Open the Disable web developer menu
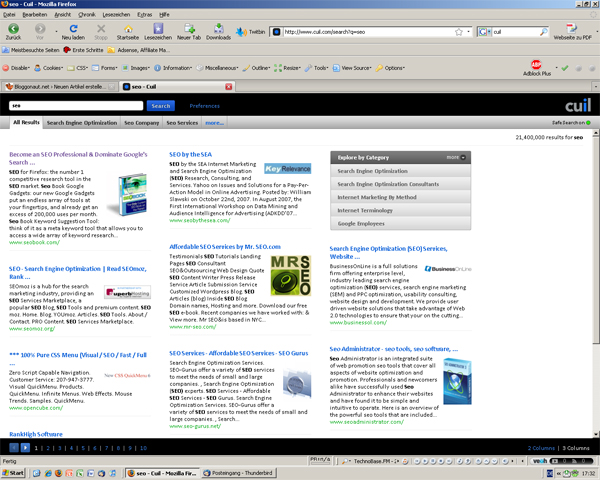Image resolution: width=600 pixels, height=480 pixels. click(x=16, y=68)
